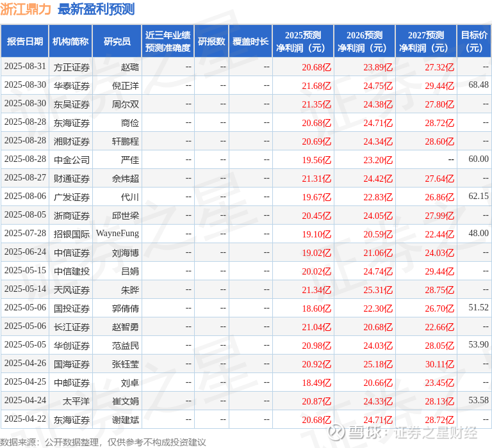Click 2025 profit value 21.35亿
This screenshot has height=448, width=492.
tap(316, 104)
